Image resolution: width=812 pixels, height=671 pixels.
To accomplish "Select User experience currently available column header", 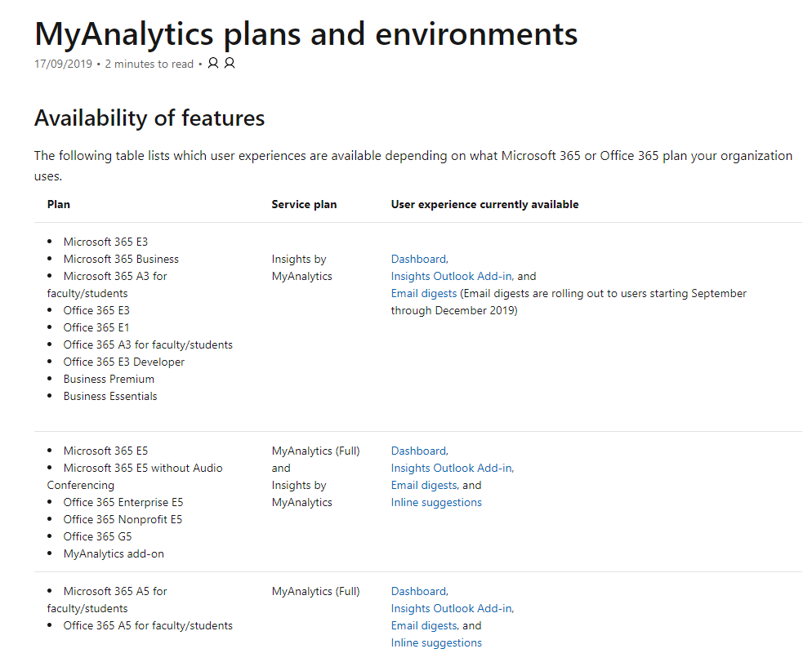I will tap(484, 204).
